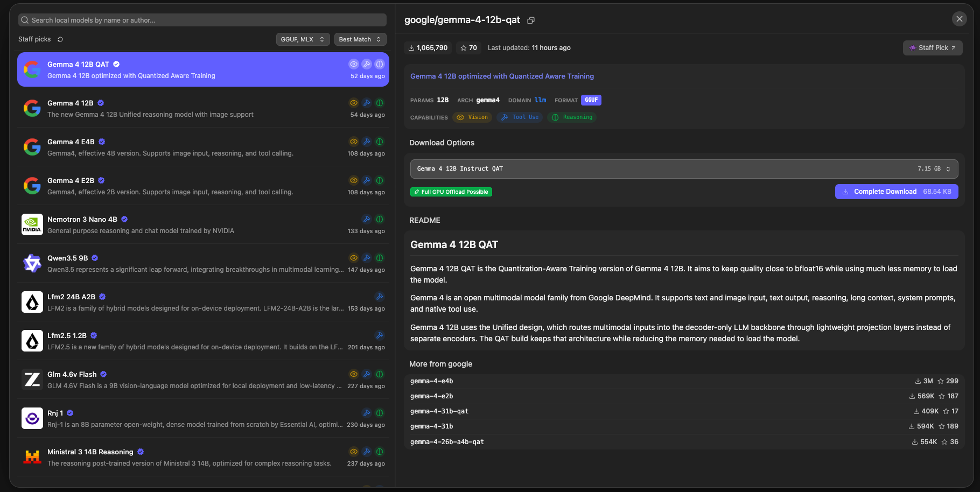
Task: Click the Full GPU Offload Possible badge
Action: pos(451,192)
